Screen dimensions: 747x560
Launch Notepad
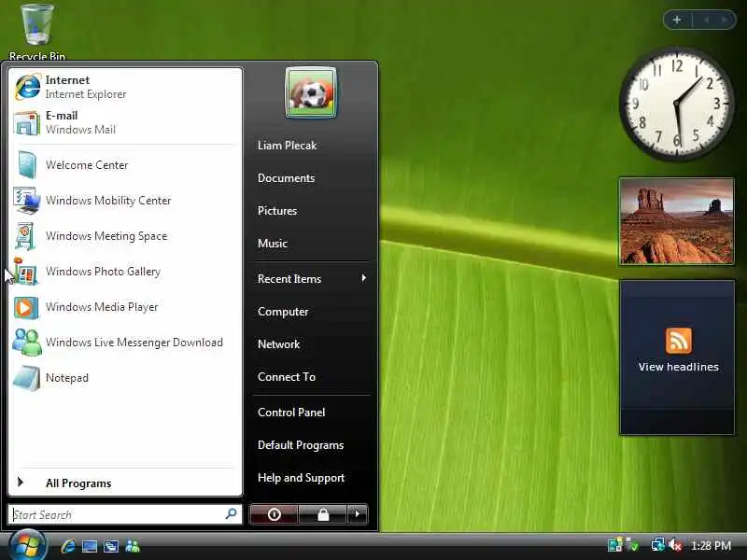point(125,378)
